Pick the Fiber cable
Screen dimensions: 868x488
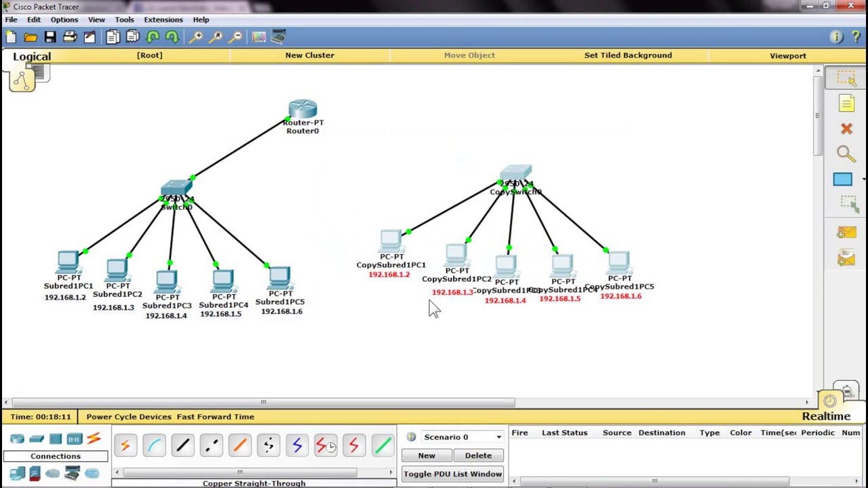point(239,445)
